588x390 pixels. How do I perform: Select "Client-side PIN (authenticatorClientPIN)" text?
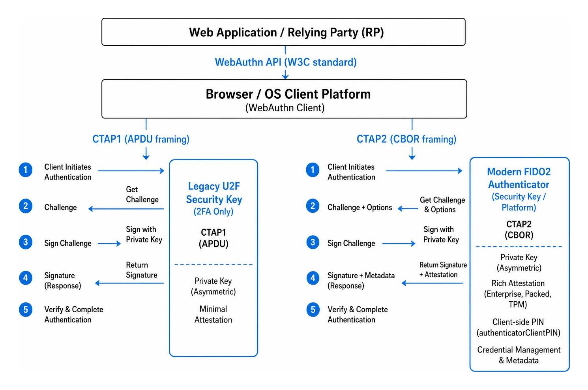(x=519, y=327)
